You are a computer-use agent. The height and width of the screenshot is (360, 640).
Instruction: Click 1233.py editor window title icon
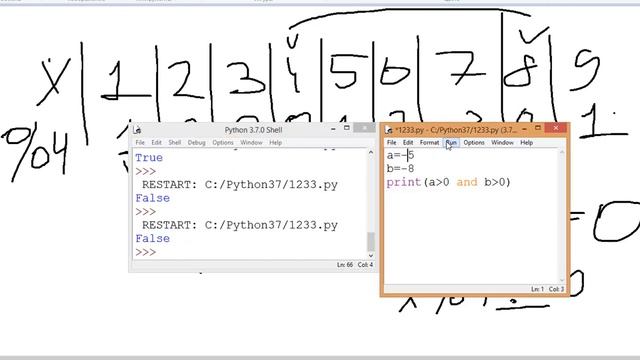389,130
